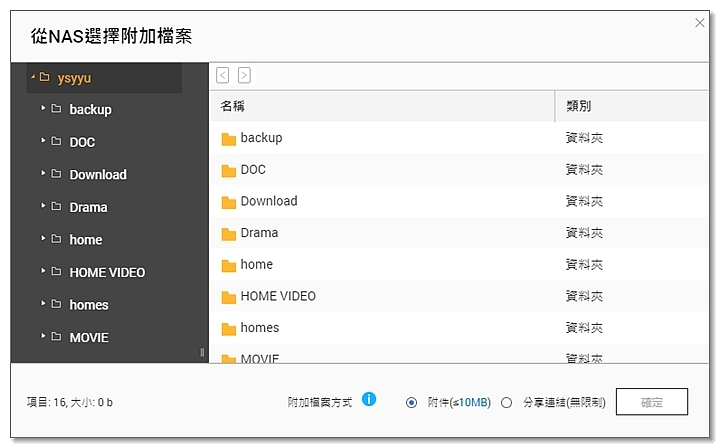Click the backup folder icon in sidebar tree
This screenshot has height=448, width=720.
click(x=56, y=108)
